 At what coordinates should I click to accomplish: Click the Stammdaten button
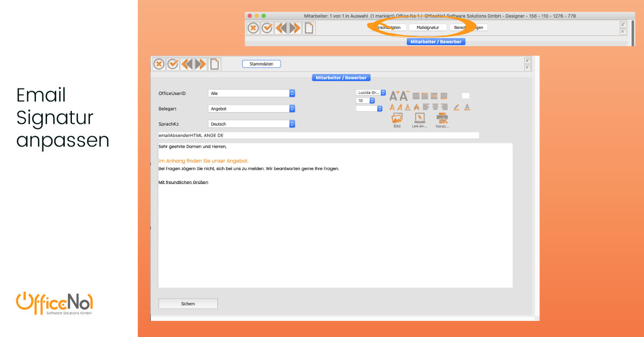point(261,64)
